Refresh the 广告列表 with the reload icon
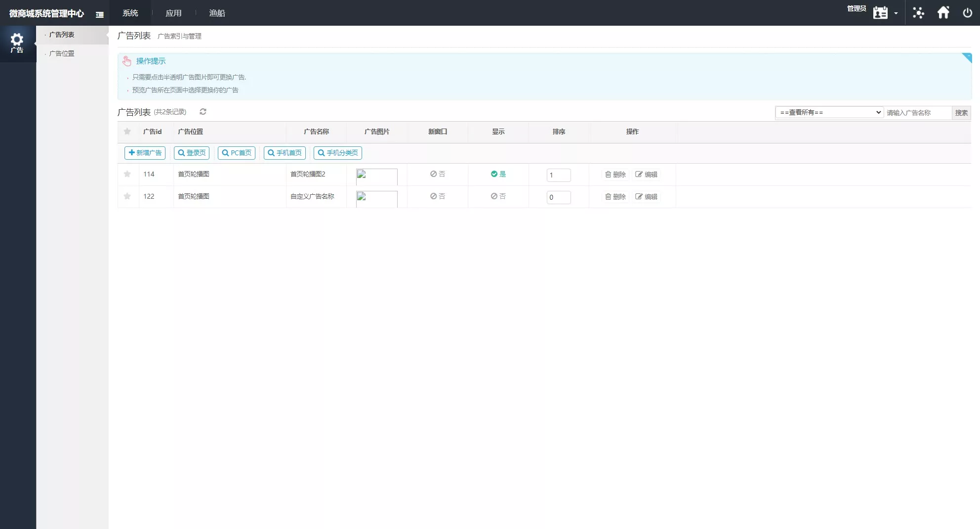Viewport: 980px width, 529px height. click(203, 112)
